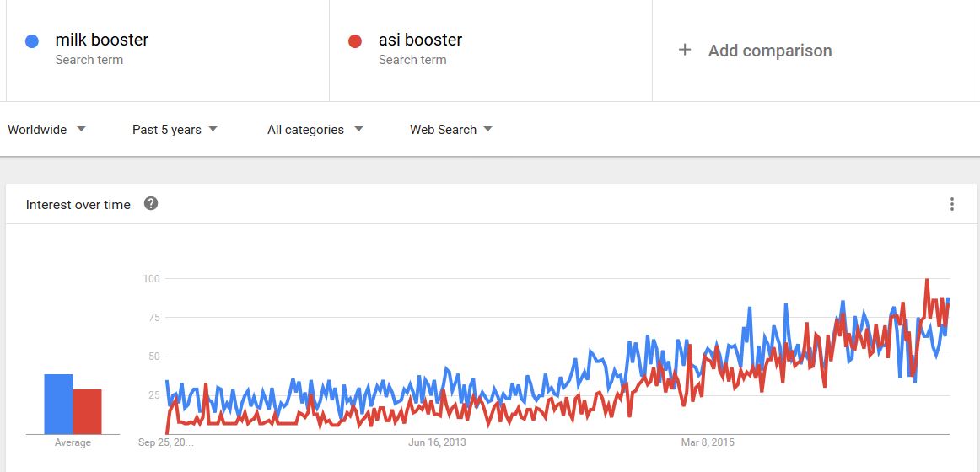Open the All categories dropdown
This screenshot has height=472, width=980.
pyautogui.click(x=315, y=129)
